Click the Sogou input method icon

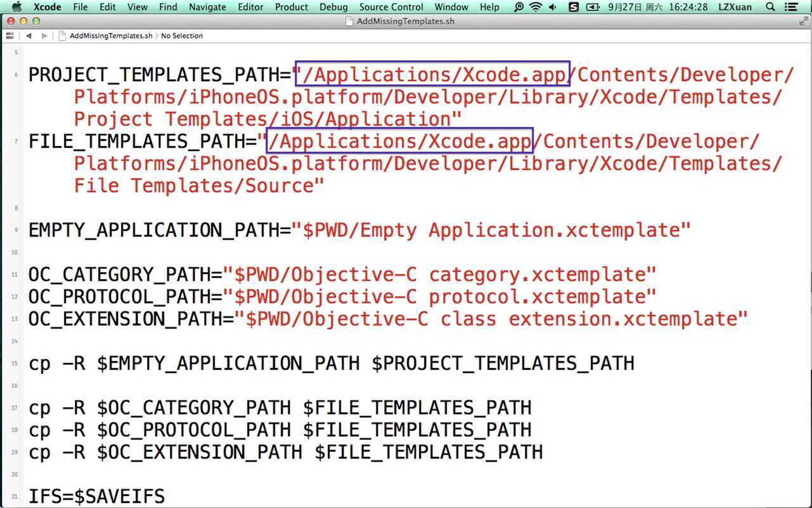(x=574, y=7)
